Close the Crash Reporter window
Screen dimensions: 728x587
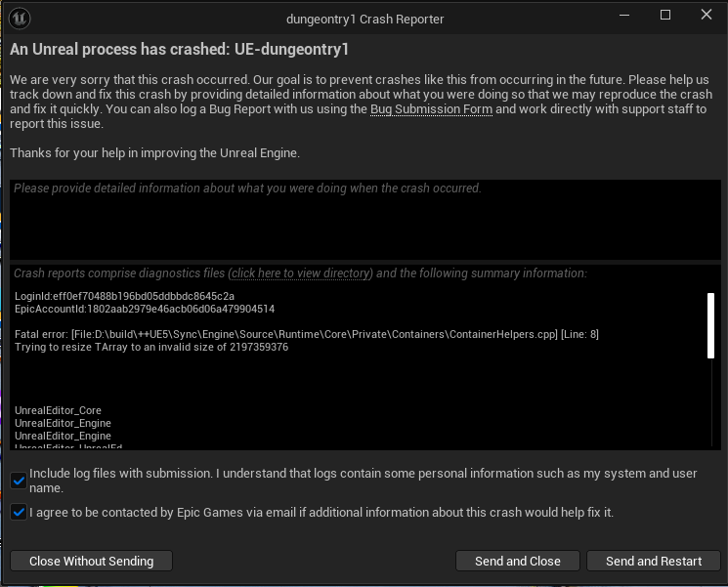706,15
